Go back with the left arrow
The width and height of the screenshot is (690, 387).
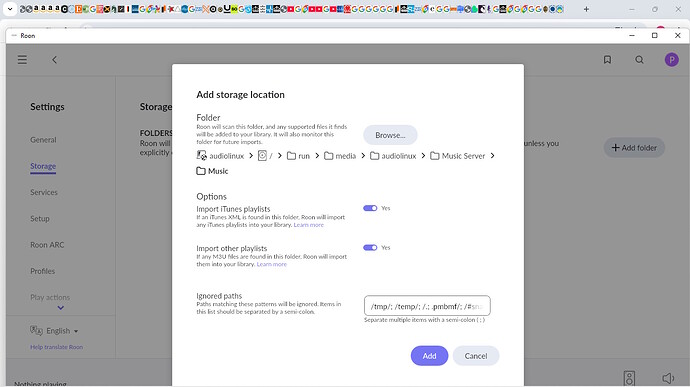55,60
